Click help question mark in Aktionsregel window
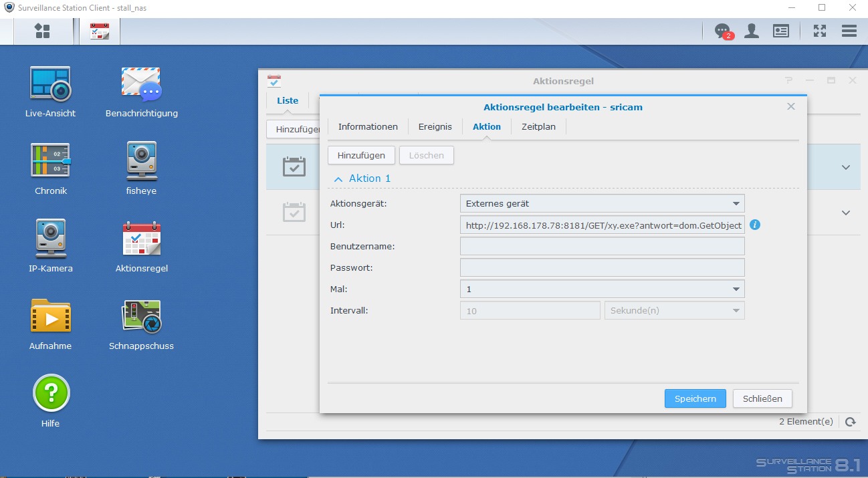The height and width of the screenshot is (478, 868). [x=789, y=80]
